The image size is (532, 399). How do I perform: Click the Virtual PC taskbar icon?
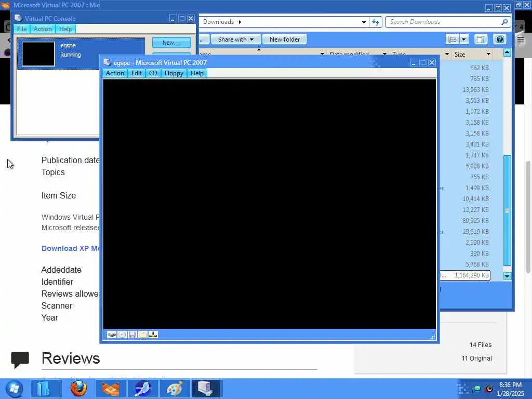tap(206, 389)
